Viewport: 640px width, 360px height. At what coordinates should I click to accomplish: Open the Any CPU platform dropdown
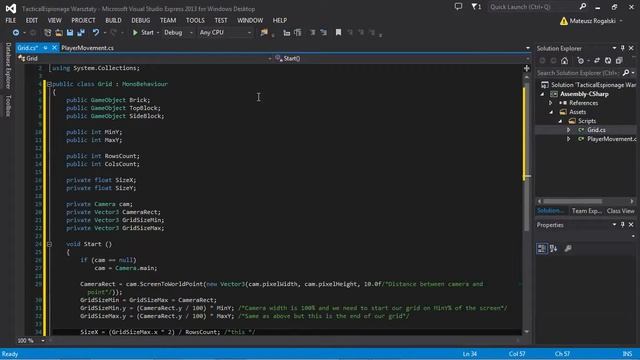click(225, 33)
